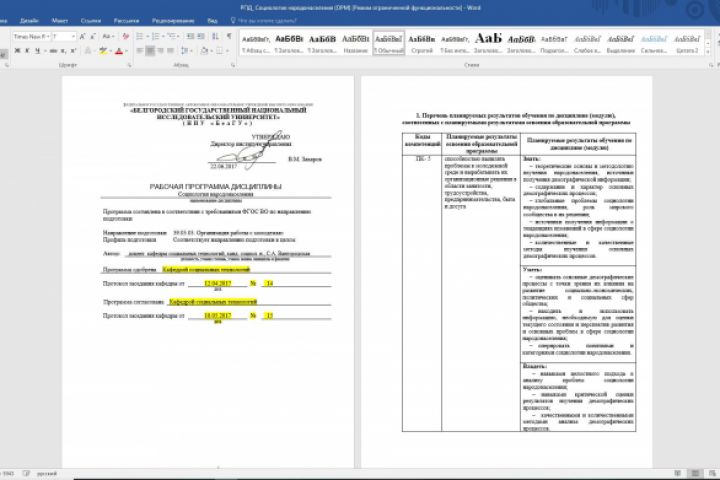
Task: Clear all formatting icon
Action: pos(125,36)
